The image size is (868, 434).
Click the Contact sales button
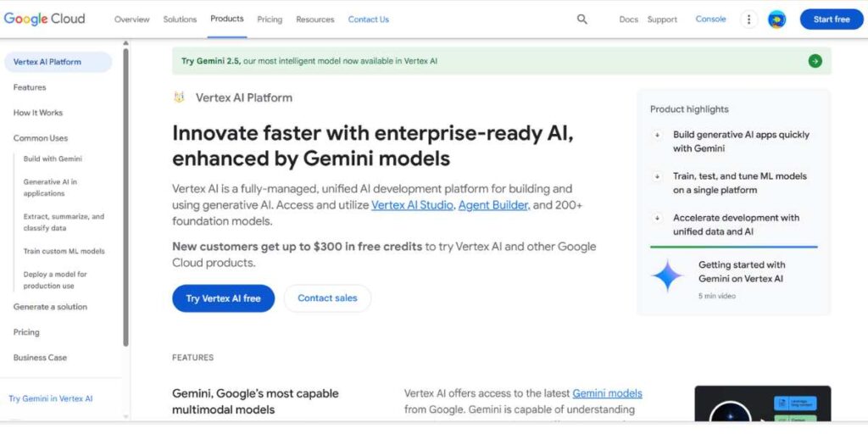click(x=327, y=298)
